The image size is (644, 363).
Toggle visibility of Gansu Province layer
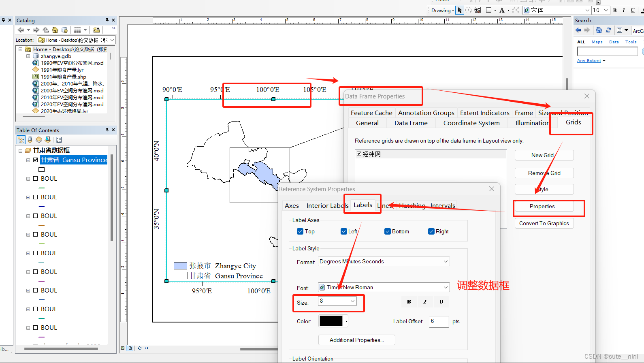(x=36, y=160)
